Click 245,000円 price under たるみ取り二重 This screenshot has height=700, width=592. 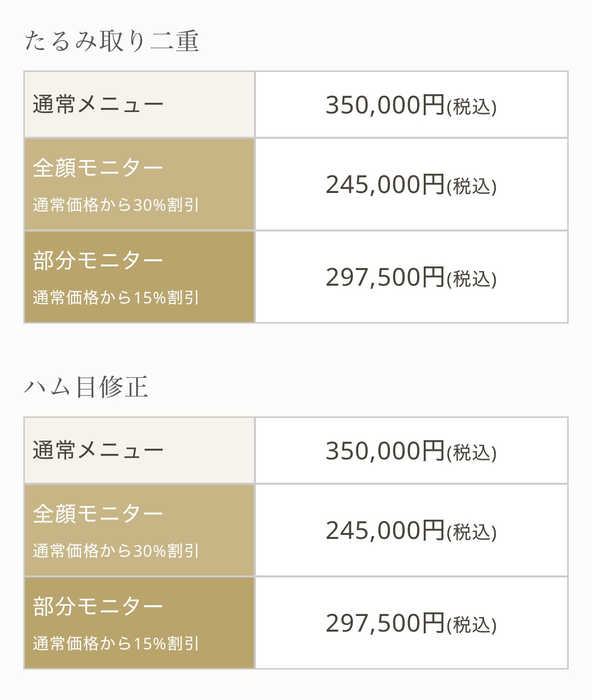click(x=385, y=184)
